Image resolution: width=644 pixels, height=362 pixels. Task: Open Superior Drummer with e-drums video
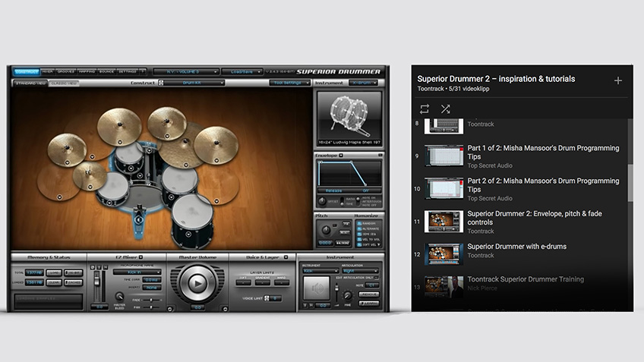[x=516, y=246]
